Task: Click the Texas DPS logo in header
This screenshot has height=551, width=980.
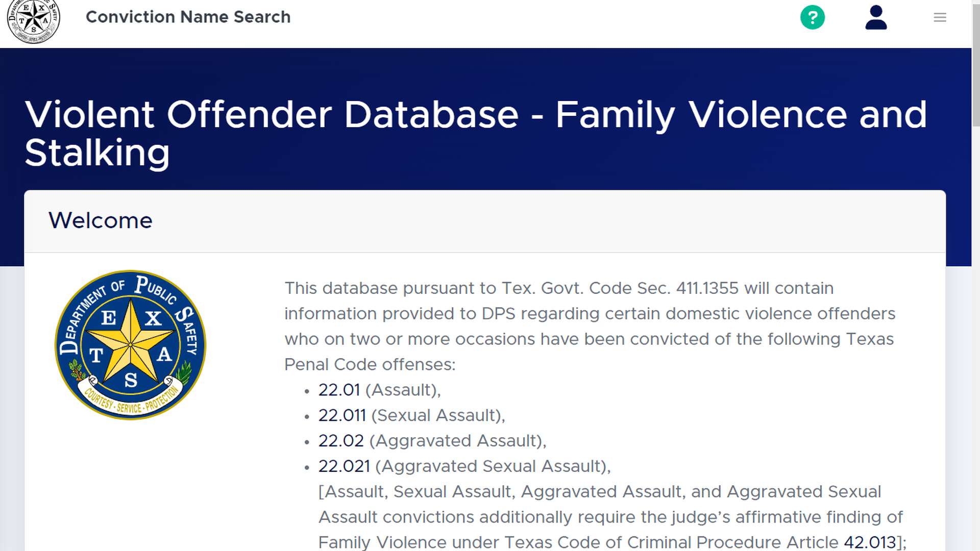Action: click(x=34, y=20)
